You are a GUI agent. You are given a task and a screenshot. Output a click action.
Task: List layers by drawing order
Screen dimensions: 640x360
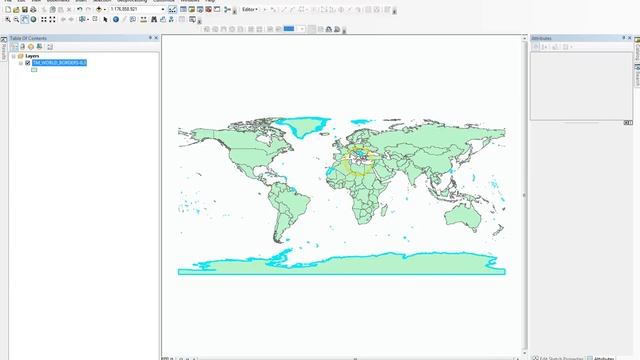point(14,47)
